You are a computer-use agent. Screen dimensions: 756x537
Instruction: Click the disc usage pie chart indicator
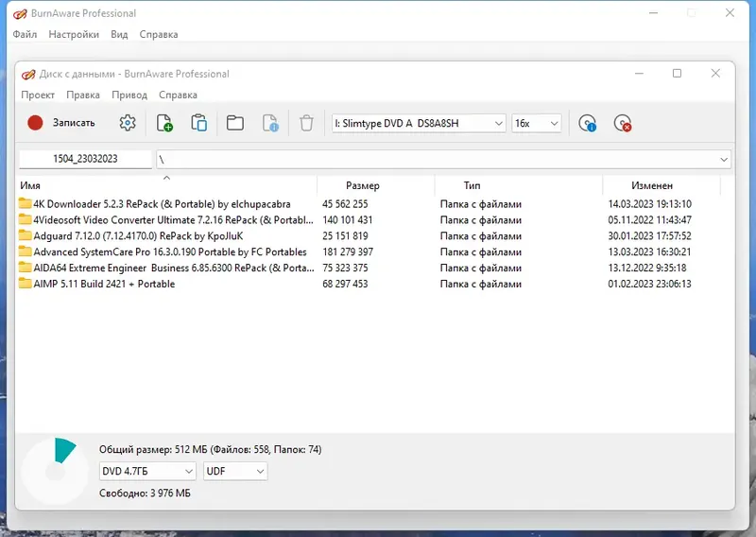[x=56, y=472]
